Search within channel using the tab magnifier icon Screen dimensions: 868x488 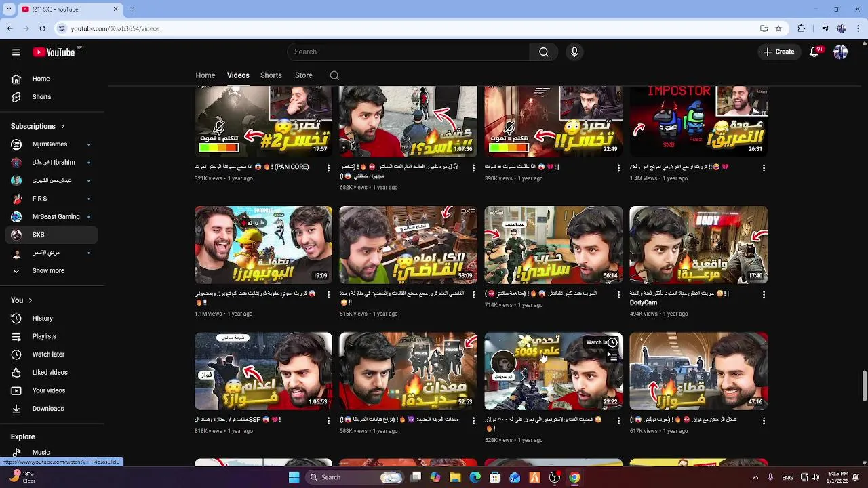point(334,75)
